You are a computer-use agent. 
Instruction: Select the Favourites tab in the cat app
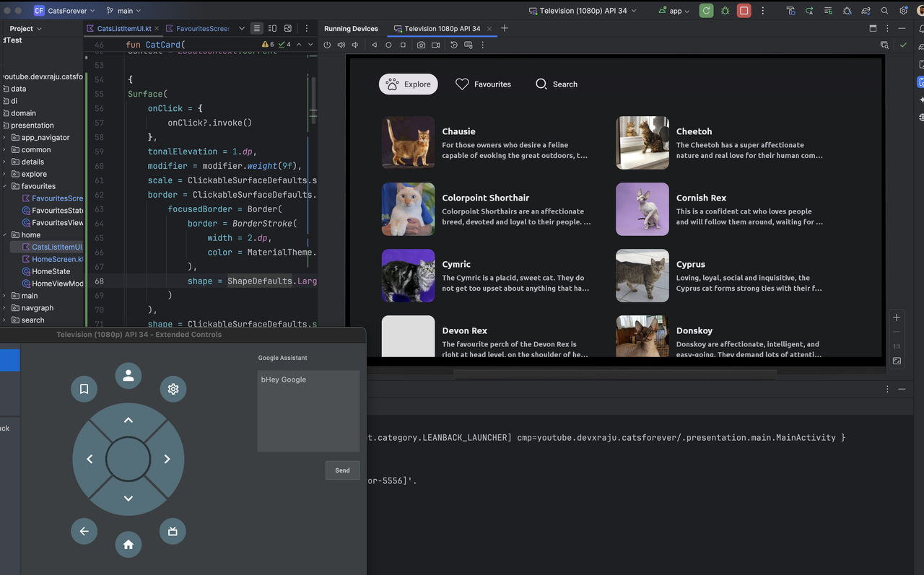pos(482,84)
